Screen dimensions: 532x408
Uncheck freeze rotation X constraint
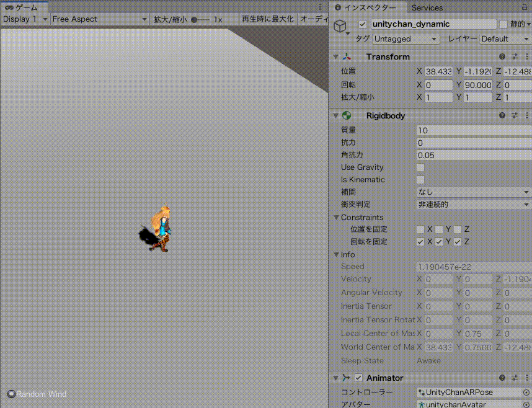(420, 241)
